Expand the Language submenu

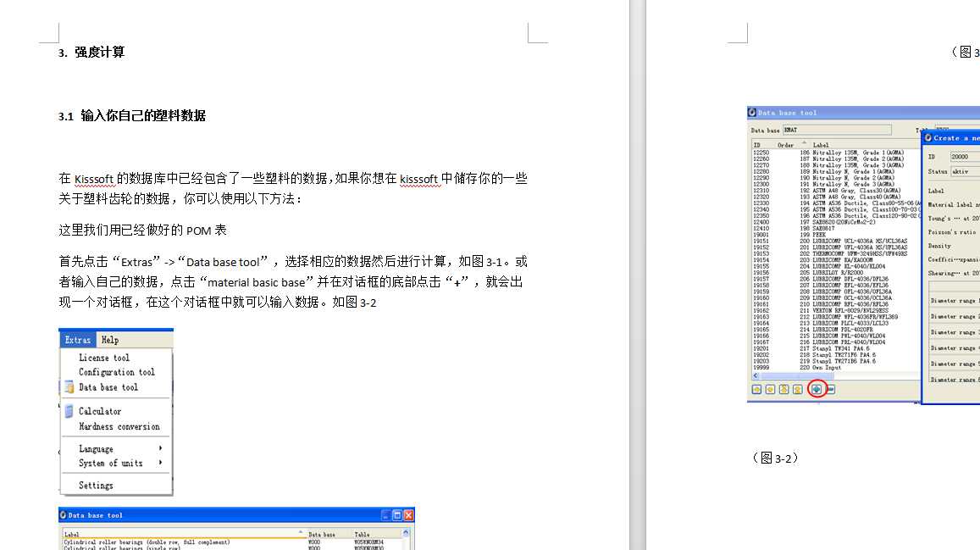pyautogui.click(x=117, y=449)
